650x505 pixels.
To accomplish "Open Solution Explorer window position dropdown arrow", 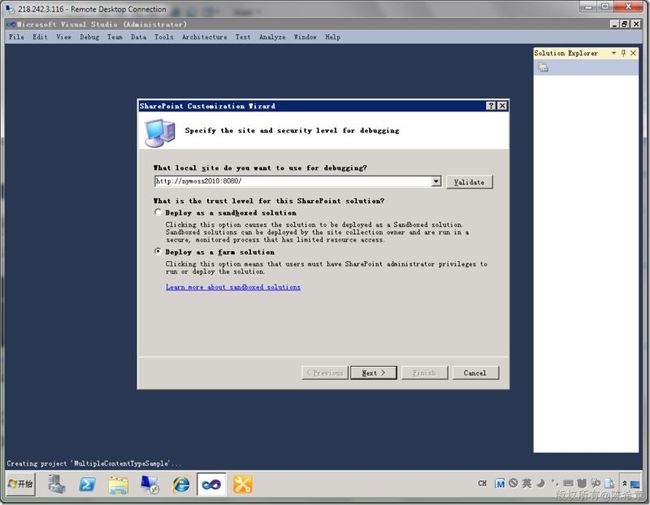I will 614,53.
